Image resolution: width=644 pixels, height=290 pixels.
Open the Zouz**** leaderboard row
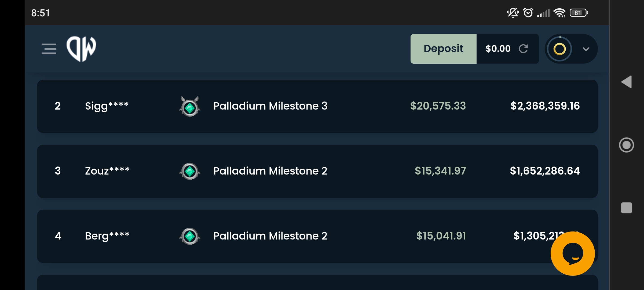(317, 171)
